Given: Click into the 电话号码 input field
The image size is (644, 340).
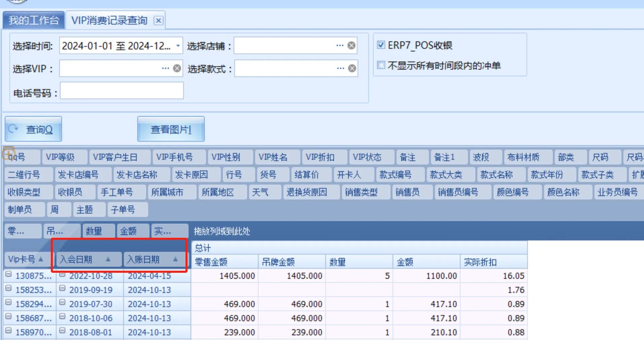Looking at the screenshot, I should (x=122, y=91).
